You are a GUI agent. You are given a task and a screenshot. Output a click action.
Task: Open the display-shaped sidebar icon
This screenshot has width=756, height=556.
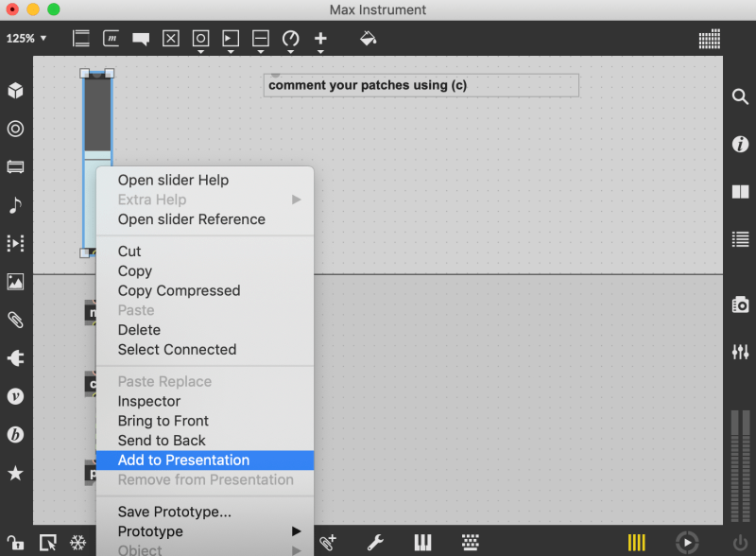(x=15, y=167)
